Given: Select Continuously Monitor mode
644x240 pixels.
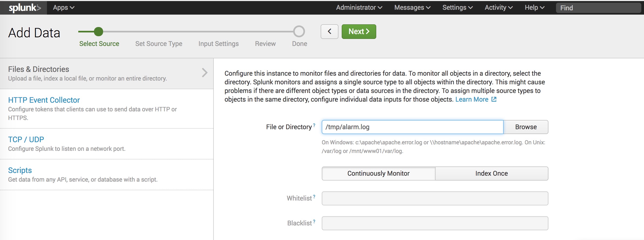Looking at the screenshot, I should [x=378, y=174].
